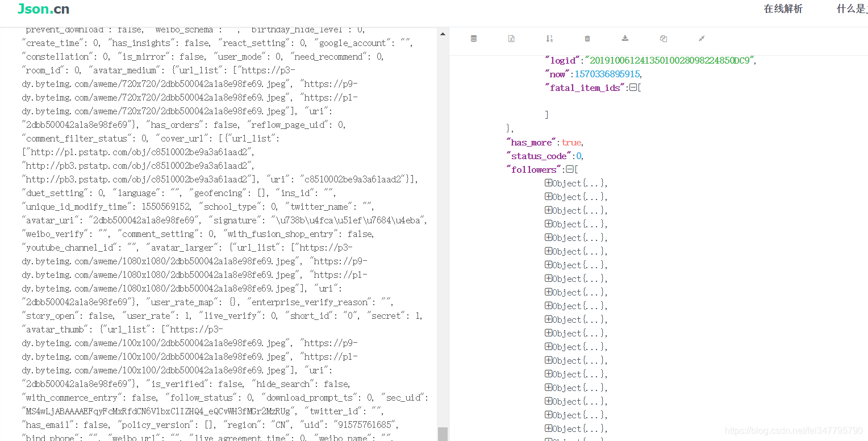Collapse the "followers" array
The width and height of the screenshot is (868, 441).
(570, 169)
